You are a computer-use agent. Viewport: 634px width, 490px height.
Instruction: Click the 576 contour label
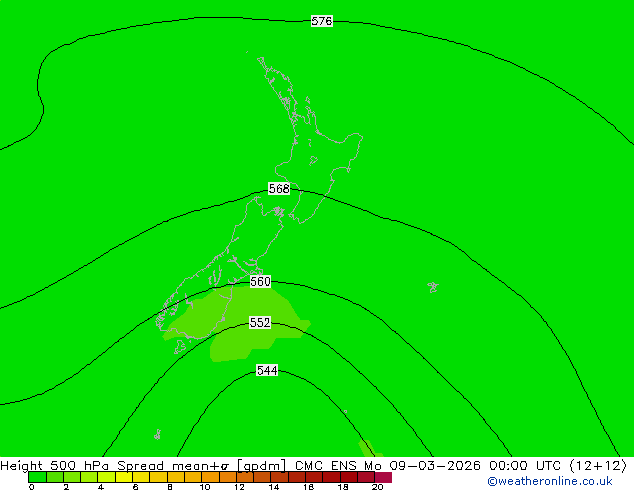(322, 21)
